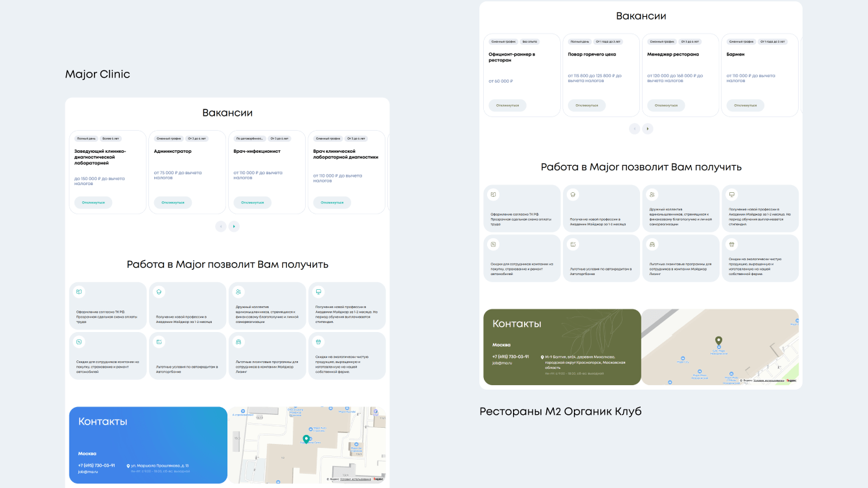Click the document icon on the restaurant panel's ТК РФ card
Image resolution: width=868 pixels, height=488 pixels.
tap(493, 194)
